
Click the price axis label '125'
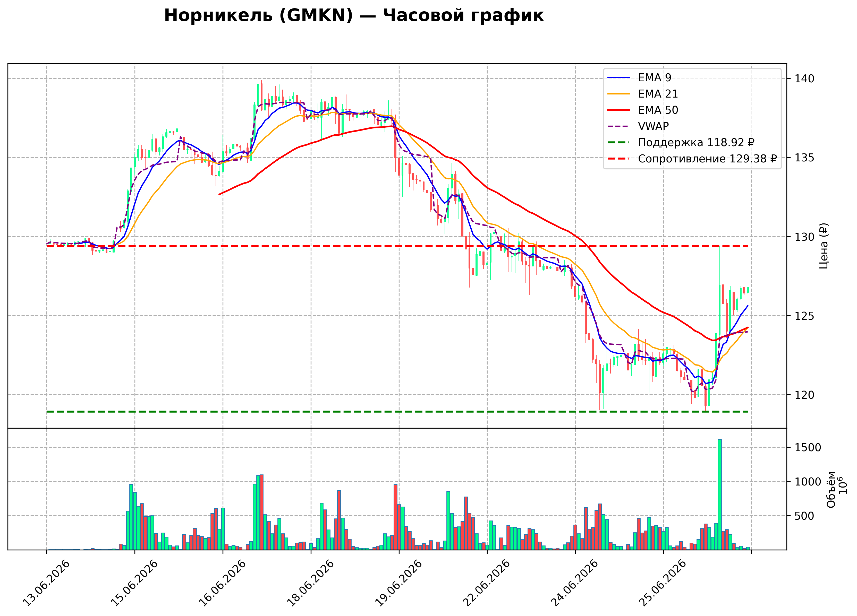[804, 316]
